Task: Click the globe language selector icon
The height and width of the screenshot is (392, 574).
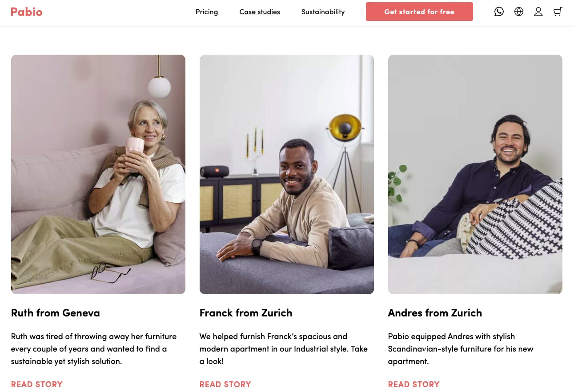Action: point(519,12)
